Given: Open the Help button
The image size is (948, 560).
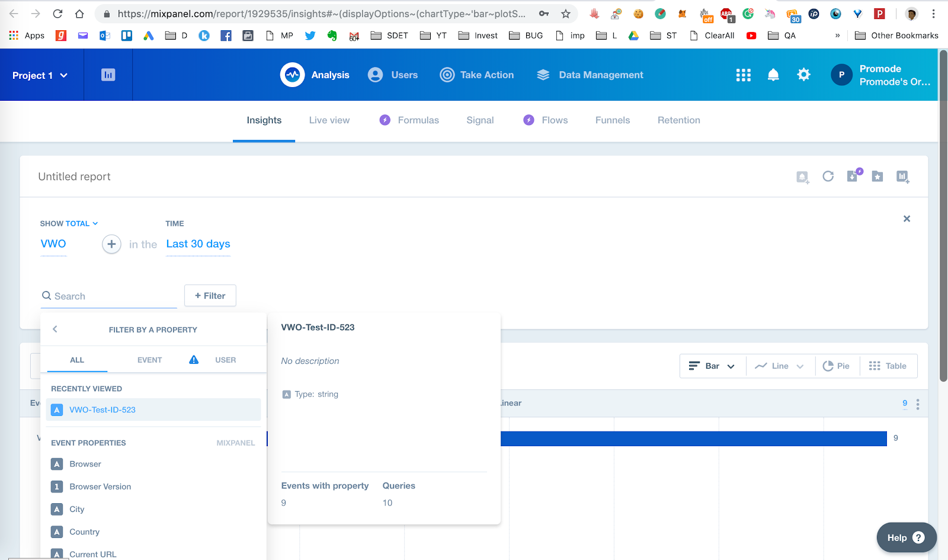Looking at the screenshot, I should click(x=907, y=537).
